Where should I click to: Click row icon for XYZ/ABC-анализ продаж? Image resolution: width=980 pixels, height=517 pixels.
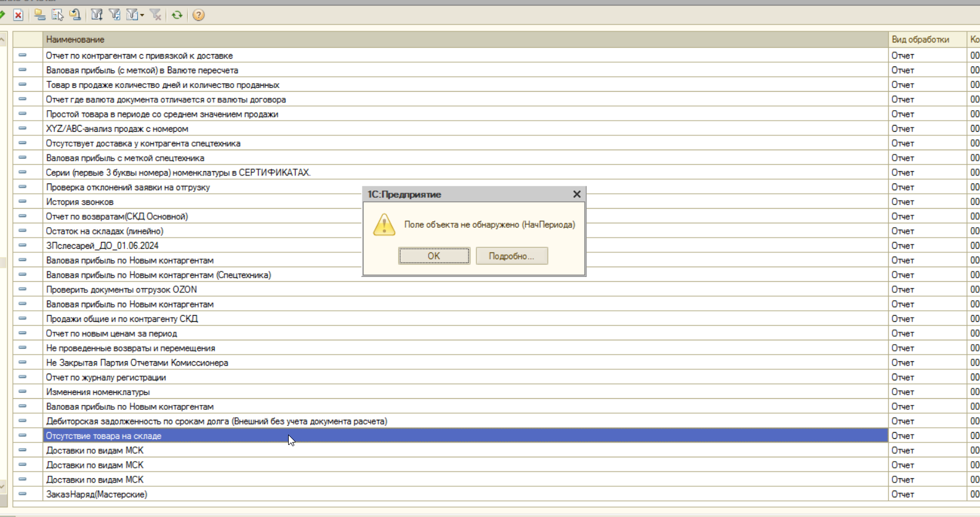23,129
